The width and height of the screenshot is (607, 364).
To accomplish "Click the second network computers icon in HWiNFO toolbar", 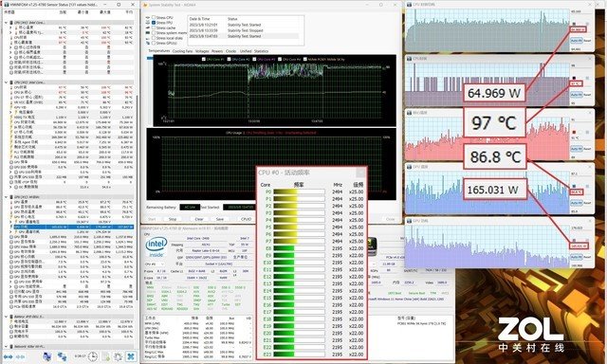I will [x=62, y=356].
